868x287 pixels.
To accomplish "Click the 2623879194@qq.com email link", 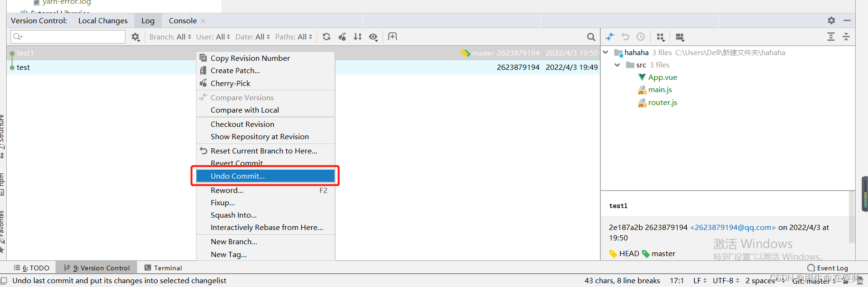I will tap(733, 228).
